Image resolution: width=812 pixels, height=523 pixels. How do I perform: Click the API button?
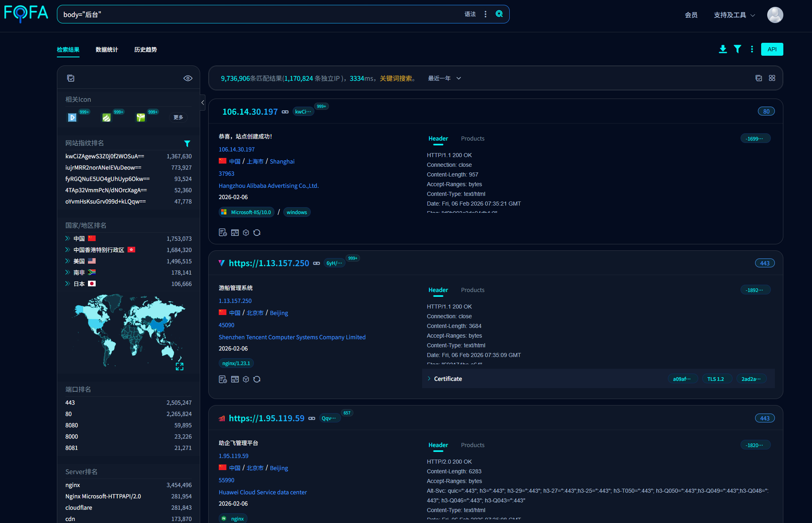pyautogui.click(x=772, y=49)
